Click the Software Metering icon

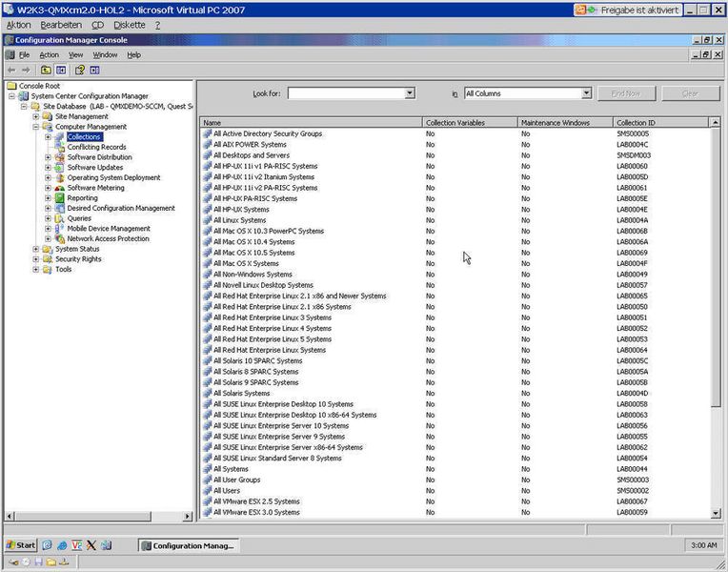(59, 188)
